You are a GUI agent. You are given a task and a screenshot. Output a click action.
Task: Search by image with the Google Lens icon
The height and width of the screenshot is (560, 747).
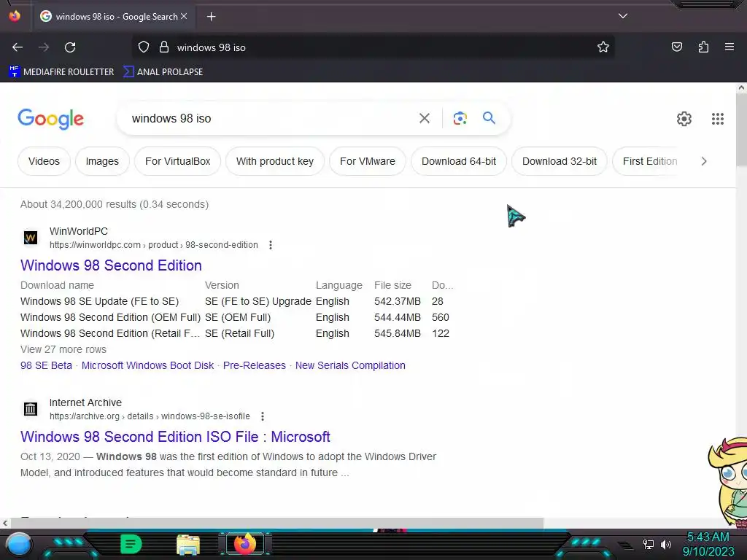pyautogui.click(x=460, y=118)
